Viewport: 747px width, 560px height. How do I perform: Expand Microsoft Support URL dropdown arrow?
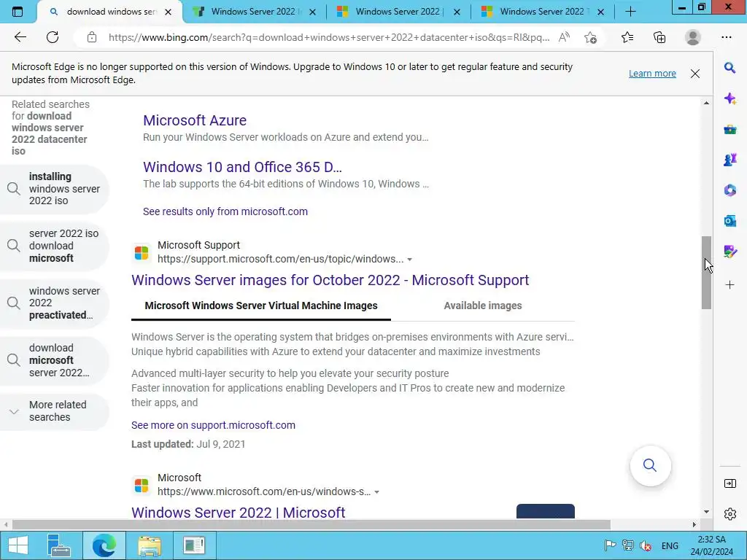pos(410,260)
